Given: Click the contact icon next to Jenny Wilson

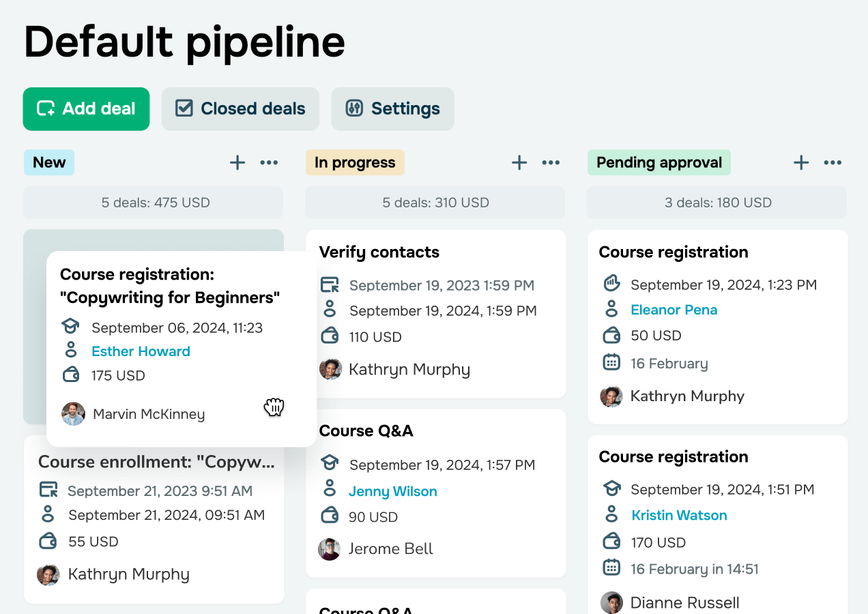Looking at the screenshot, I should 330,490.
